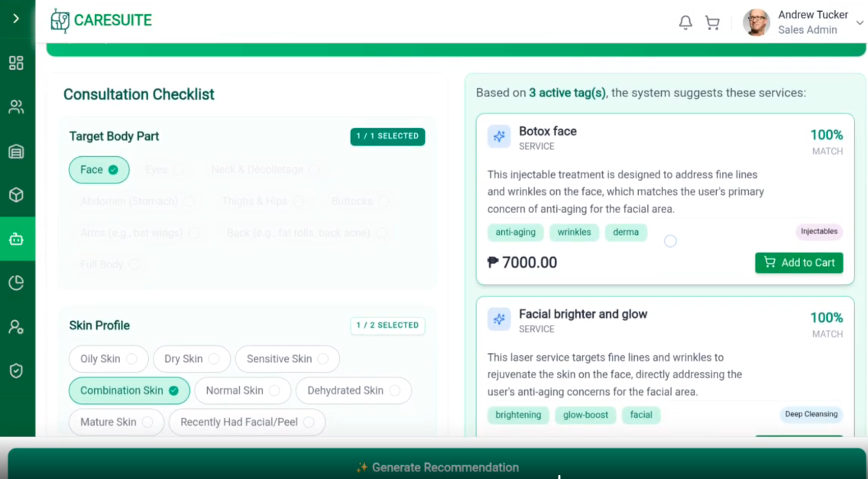Toggle off Combination Skin chip
Image resolution: width=868 pixels, height=479 pixels.
[x=129, y=390]
